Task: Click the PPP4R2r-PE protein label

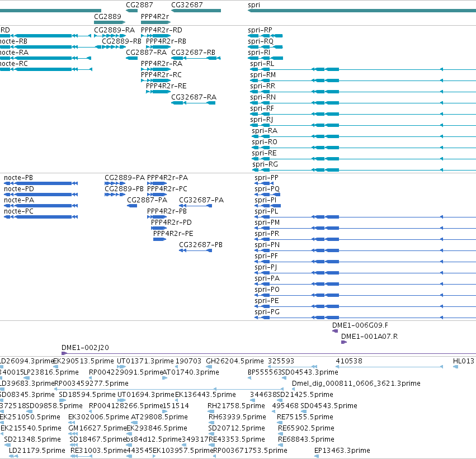Action: [x=173, y=234]
